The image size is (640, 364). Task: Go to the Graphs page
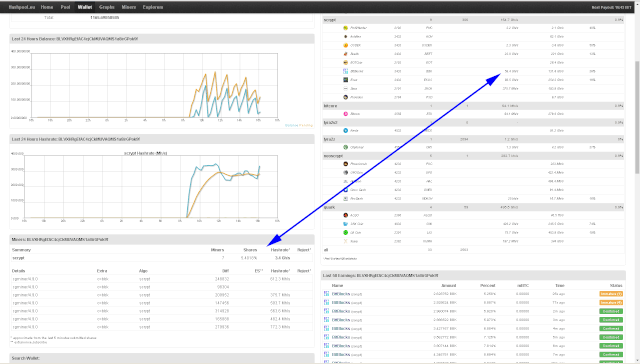click(107, 7)
